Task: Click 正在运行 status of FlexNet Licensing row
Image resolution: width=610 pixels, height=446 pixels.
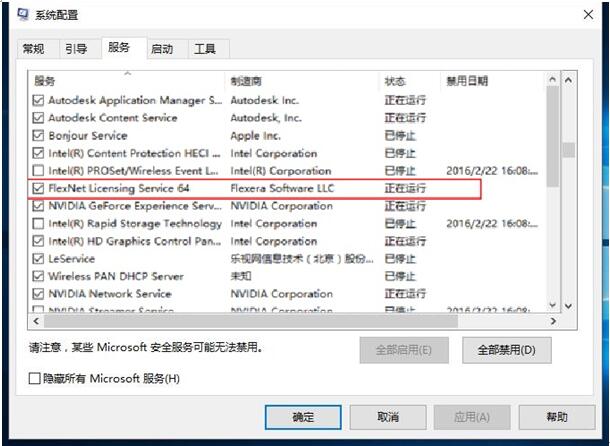Action: point(405,188)
